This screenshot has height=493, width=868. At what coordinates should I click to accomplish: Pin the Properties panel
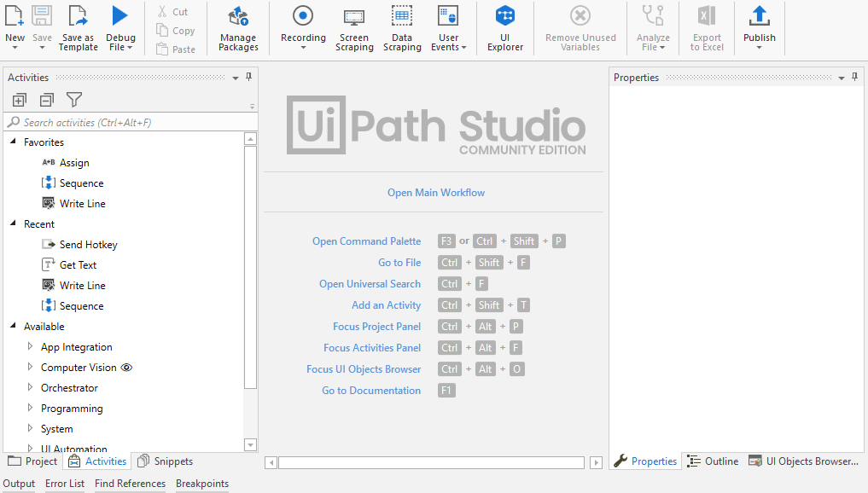click(x=854, y=77)
